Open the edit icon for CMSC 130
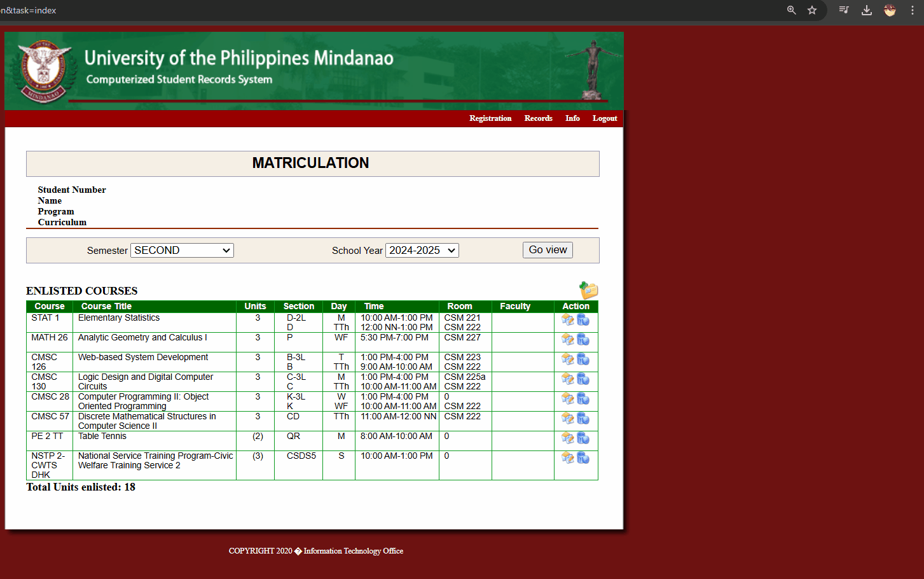 point(568,379)
